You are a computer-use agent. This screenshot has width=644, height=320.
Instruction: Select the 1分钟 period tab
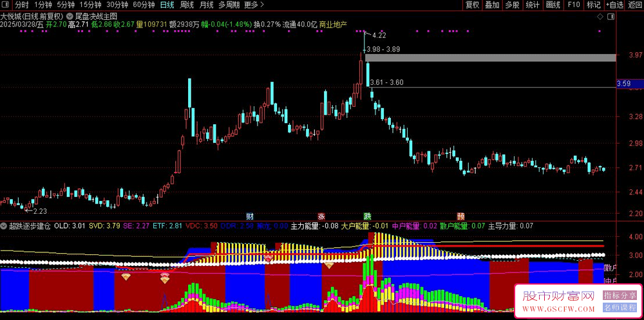pyautogui.click(x=43, y=5)
